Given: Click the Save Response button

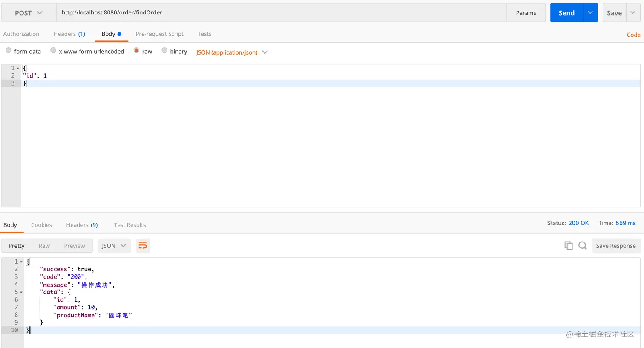Looking at the screenshot, I should click(x=615, y=246).
